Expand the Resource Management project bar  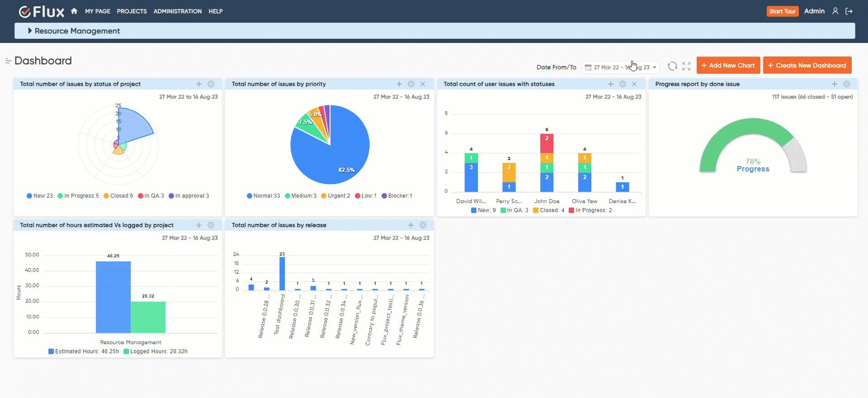(x=30, y=31)
